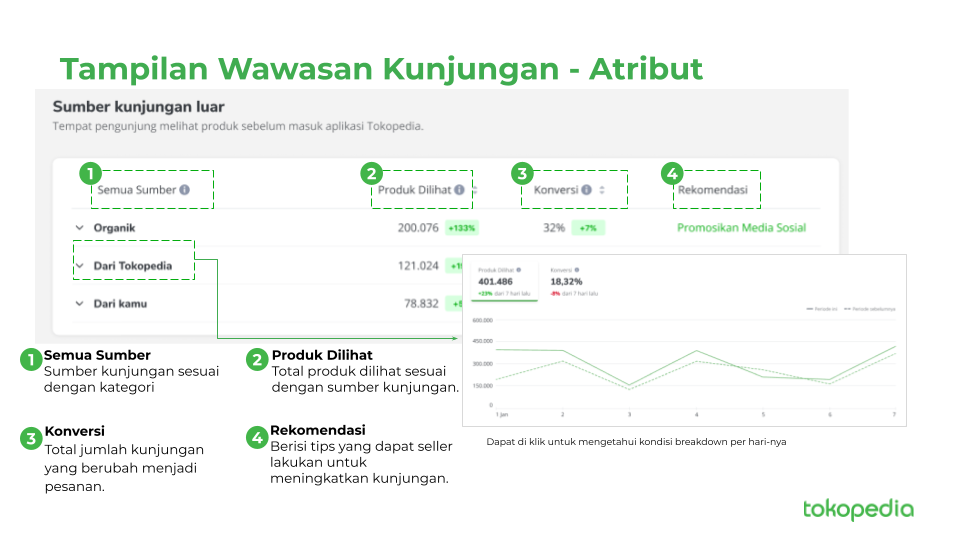
Task: Click the +133% badge in Organik row
Action: click(462, 228)
